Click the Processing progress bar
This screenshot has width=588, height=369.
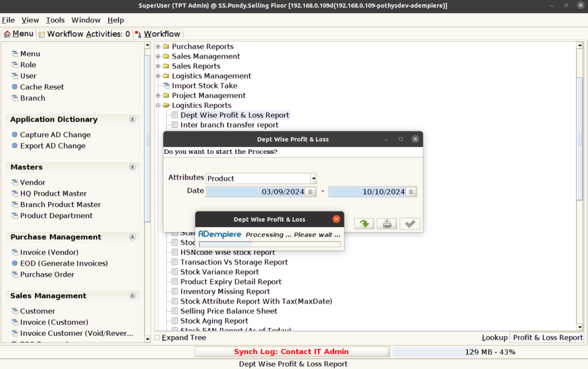tap(270, 244)
